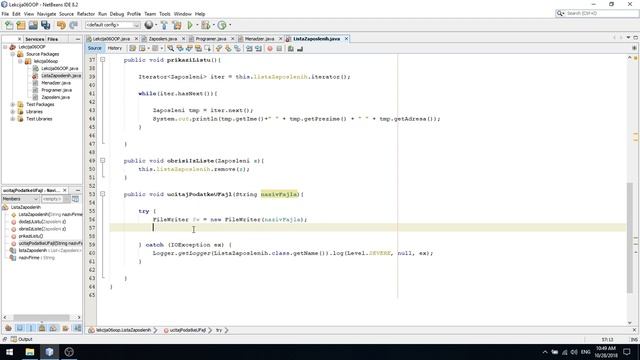This screenshot has height=360, width=640.
Task: Open the Members dropdown in Navigator
Action: (20, 199)
